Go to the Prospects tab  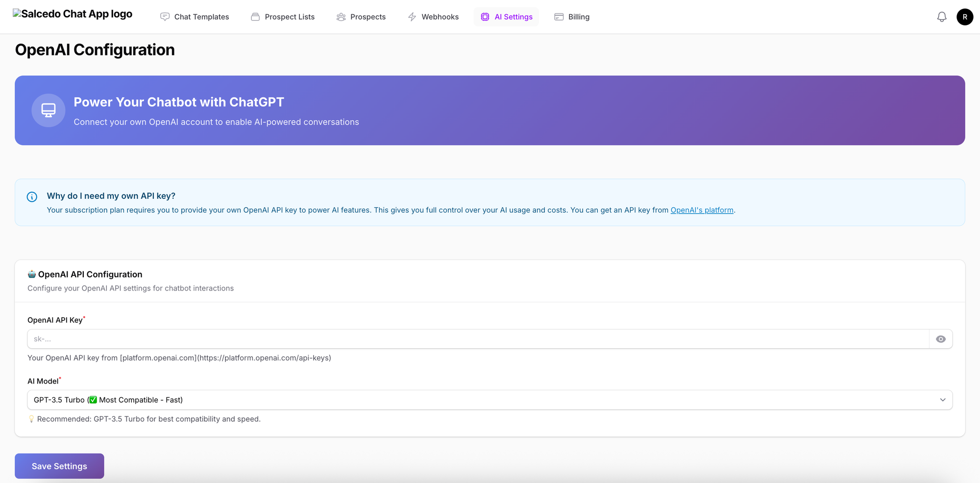tap(367, 17)
